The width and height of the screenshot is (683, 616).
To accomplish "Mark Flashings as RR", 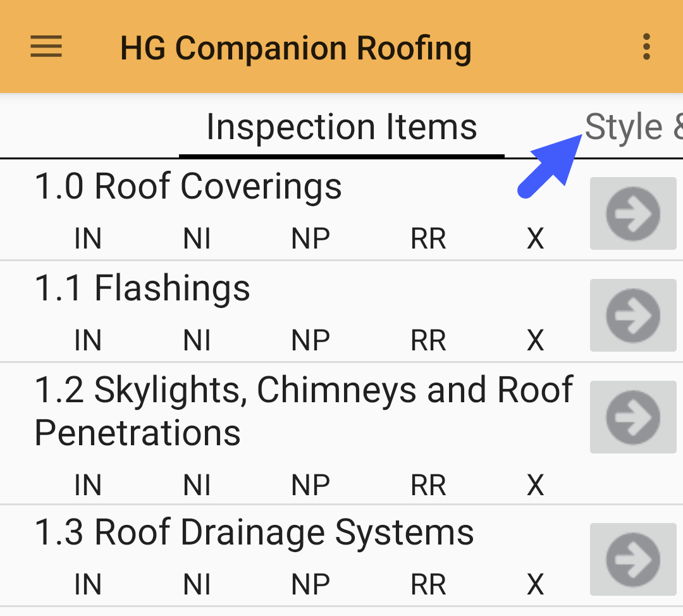I will point(428,340).
